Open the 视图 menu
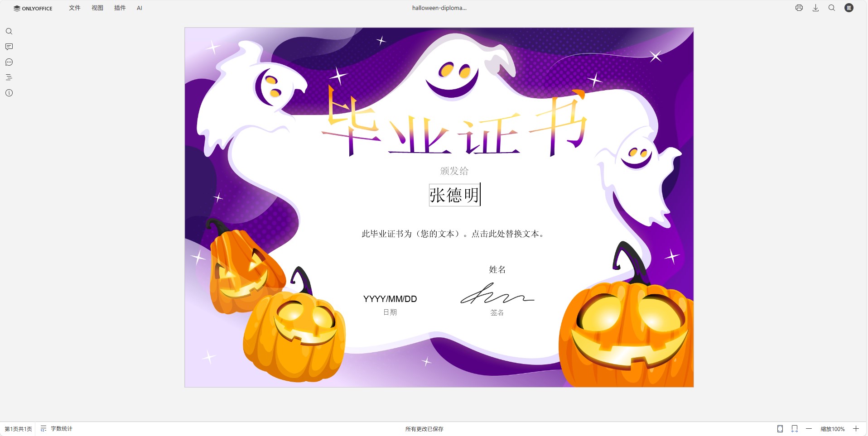This screenshot has height=436, width=868. [x=97, y=8]
